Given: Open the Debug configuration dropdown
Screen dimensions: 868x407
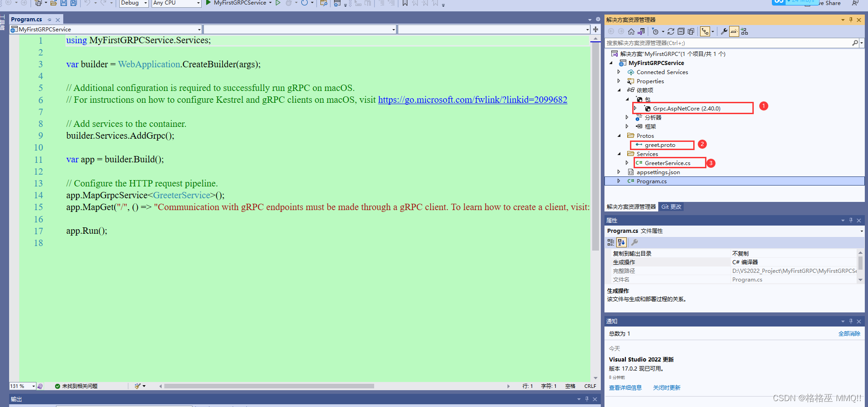Looking at the screenshot, I should (134, 3).
